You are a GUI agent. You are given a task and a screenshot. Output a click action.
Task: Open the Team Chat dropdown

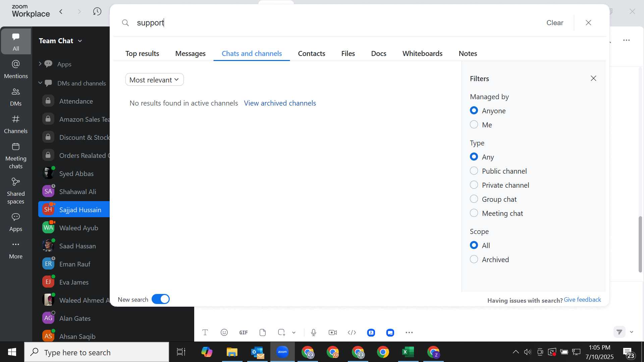point(60,41)
